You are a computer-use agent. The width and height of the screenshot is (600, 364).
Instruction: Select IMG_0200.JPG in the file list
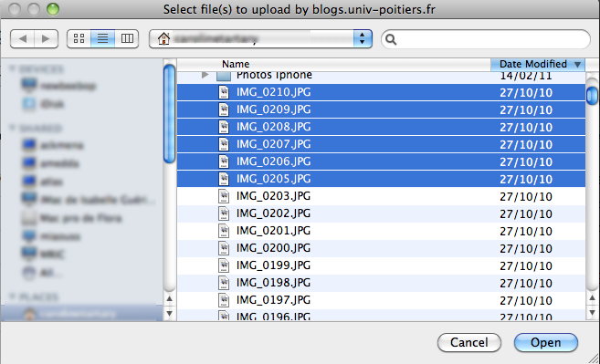(x=381, y=248)
